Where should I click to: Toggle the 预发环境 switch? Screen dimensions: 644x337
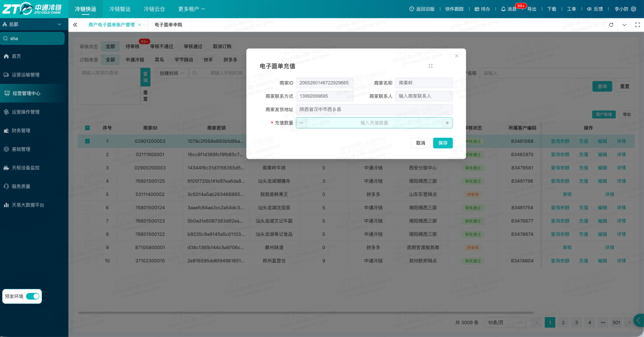33,296
